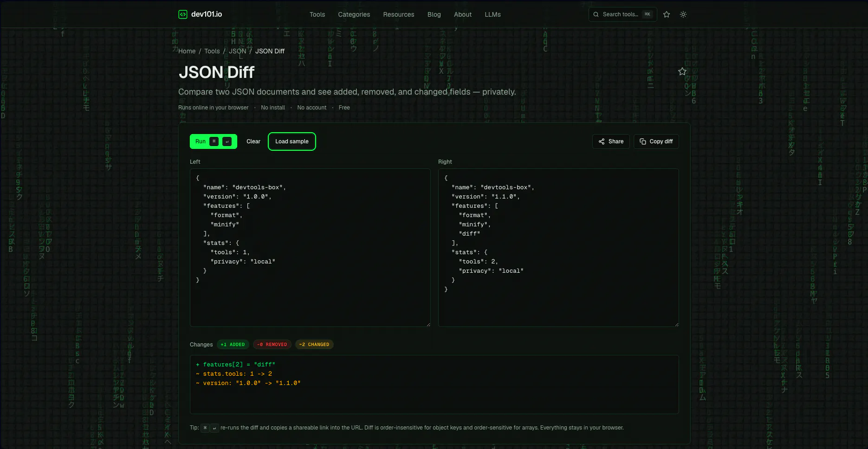868x449 pixels.
Task: Click the dev101.io logo icon
Action: click(183, 14)
